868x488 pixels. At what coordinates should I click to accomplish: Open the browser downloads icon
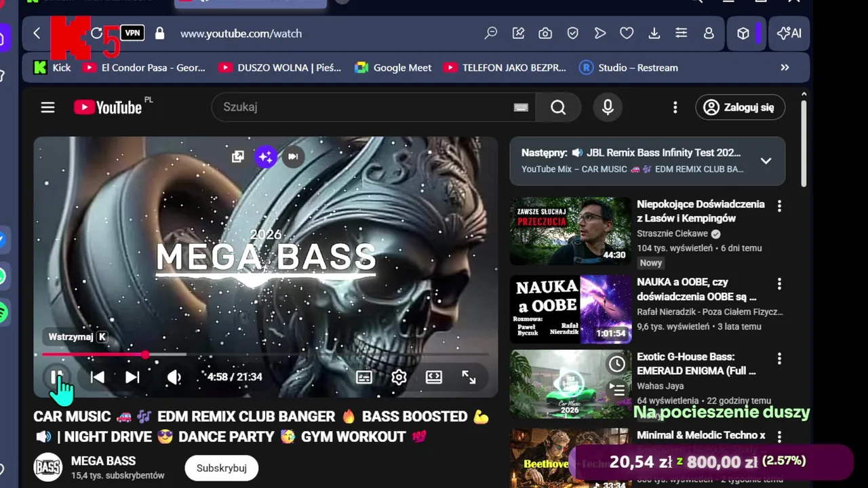coord(654,33)
